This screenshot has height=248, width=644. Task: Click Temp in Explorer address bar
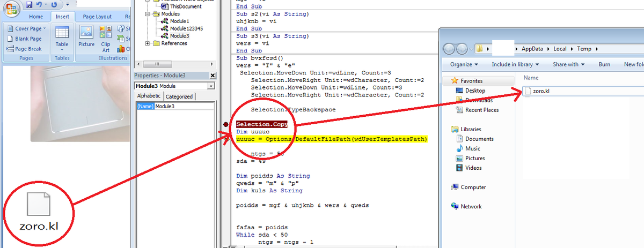(584, 49)
